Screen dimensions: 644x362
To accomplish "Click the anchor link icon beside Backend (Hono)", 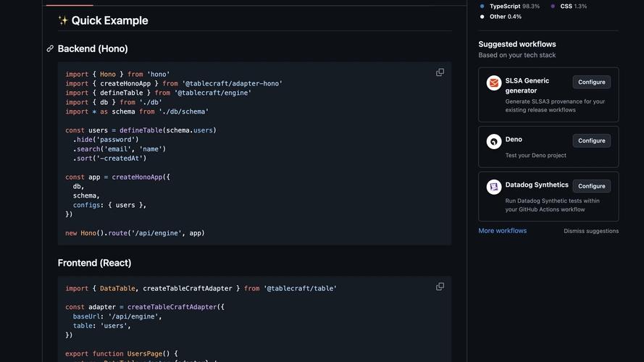I will pos(50,49).
